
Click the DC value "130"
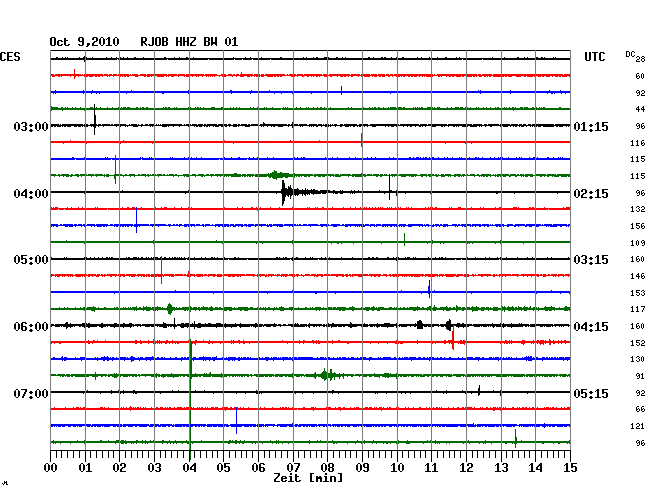pos(638,359)
